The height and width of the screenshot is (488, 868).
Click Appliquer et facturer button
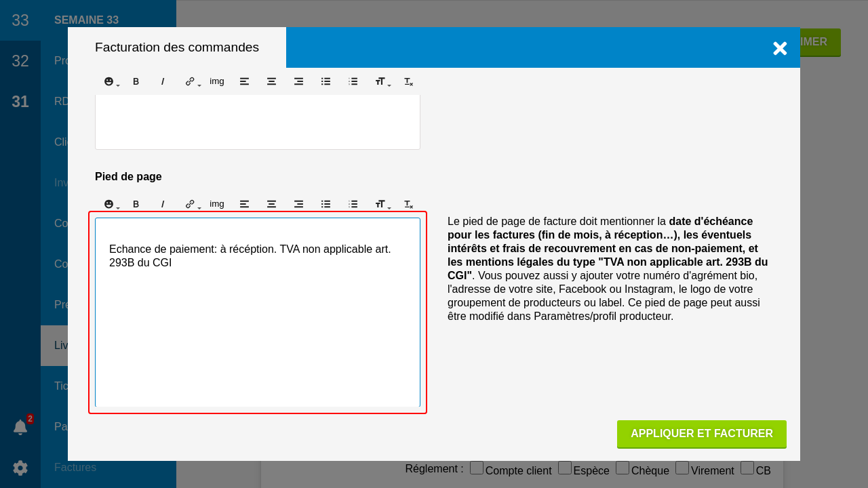click(701, 434)
